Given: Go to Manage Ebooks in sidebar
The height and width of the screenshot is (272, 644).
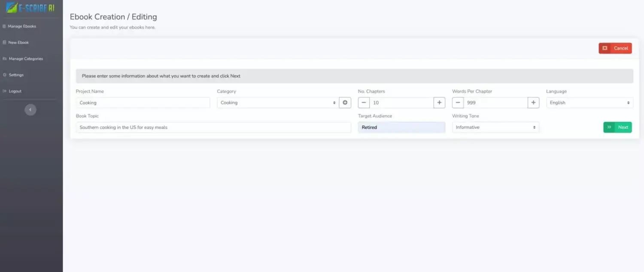Looking at the screenshot, I should tap(22, 26).
